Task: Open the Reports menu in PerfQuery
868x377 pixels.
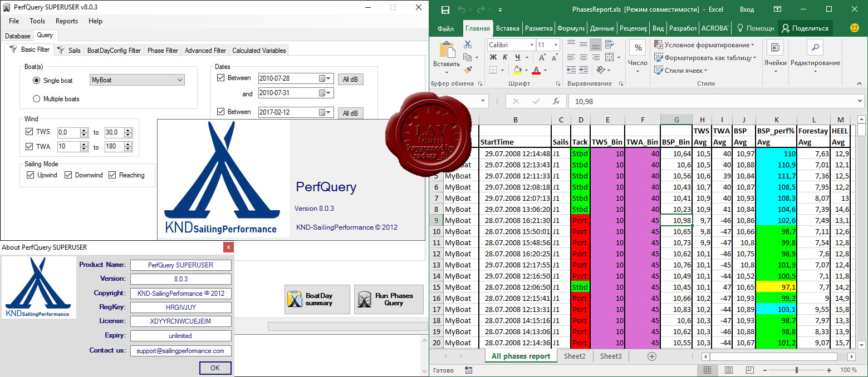Action: (x=67, y=21)
